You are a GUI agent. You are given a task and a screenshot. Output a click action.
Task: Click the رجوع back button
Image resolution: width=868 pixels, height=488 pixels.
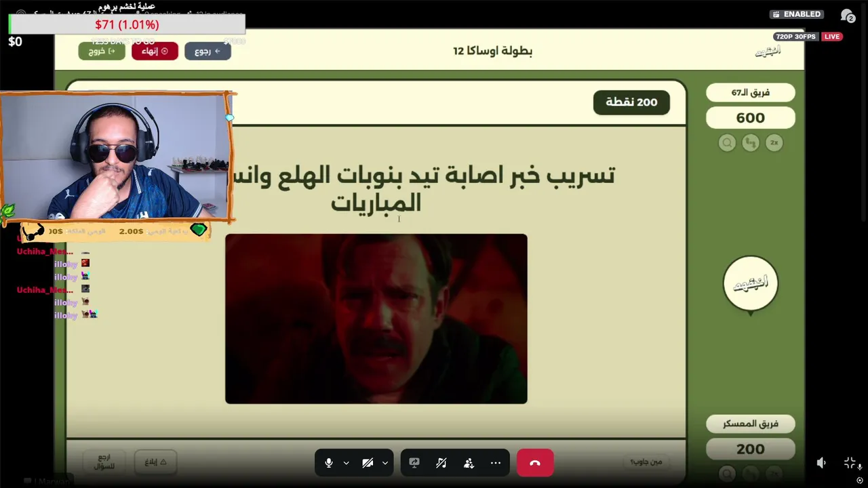[208, 51]
